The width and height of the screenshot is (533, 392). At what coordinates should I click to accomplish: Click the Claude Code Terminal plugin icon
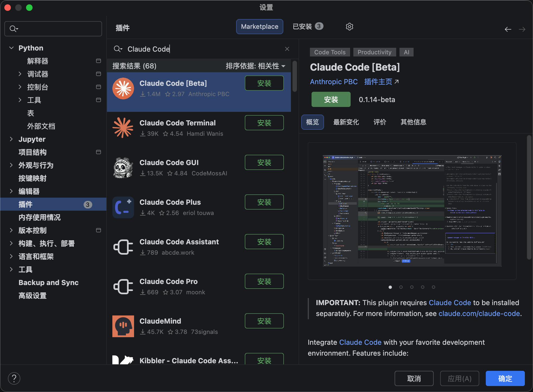coord(123,128)
